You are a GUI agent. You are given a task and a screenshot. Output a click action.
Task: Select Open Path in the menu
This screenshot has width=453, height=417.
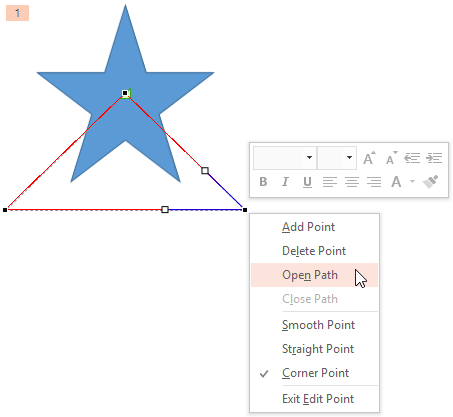click(314, 275)
